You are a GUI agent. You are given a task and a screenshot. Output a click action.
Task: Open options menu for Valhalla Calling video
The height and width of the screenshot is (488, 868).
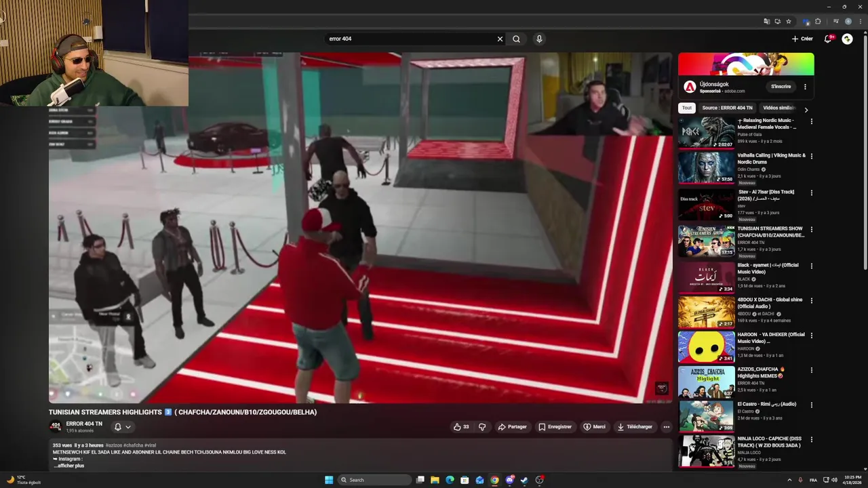tap(811, 157)
